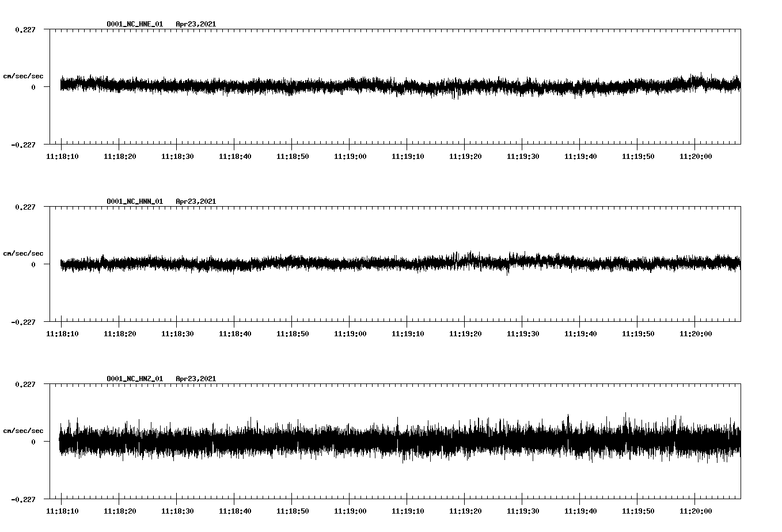Click the 11:19:00 timestamp under HNE trace

[351, 155]
